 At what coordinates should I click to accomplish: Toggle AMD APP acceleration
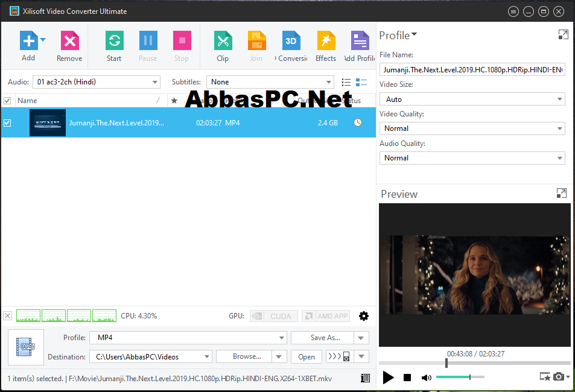point(326,316)
